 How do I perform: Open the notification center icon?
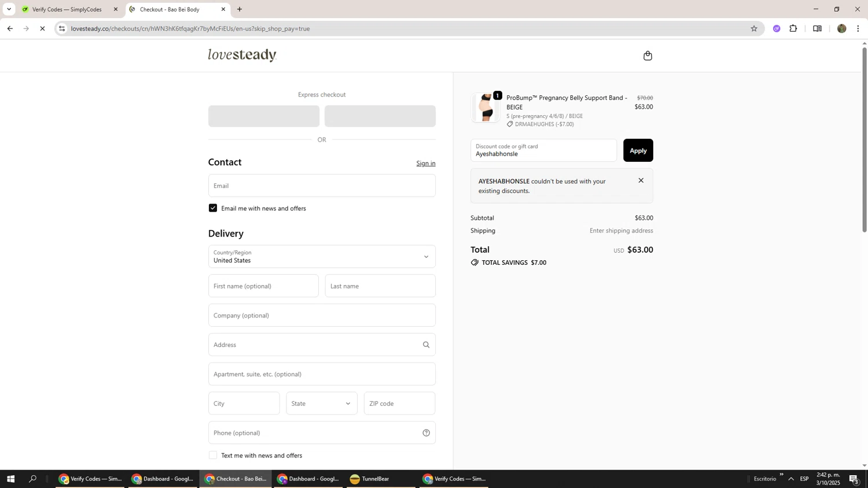[x=854, y=479]
